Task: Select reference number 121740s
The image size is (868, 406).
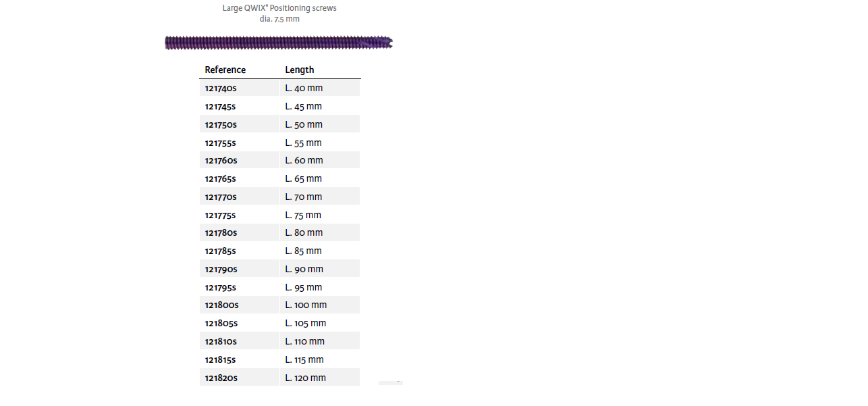Action: (221, 88)
